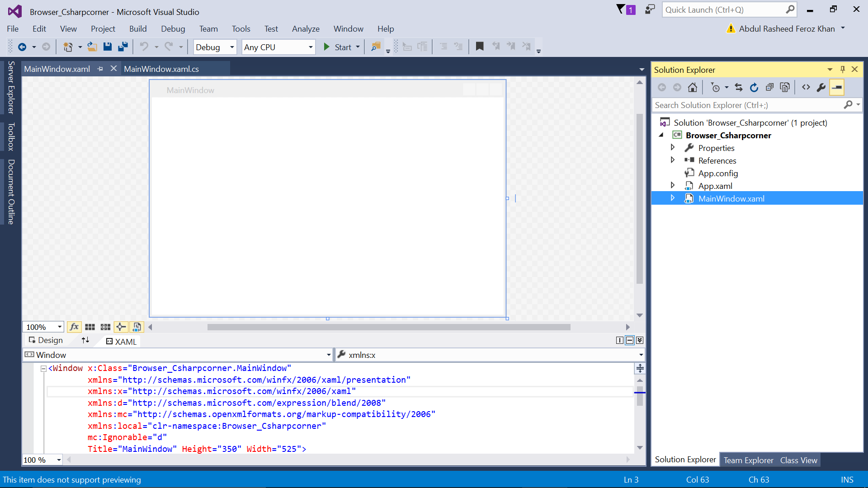Click the Undo toolbar icon
Viewport: 868px width, 488px height.
pos(144,47)
